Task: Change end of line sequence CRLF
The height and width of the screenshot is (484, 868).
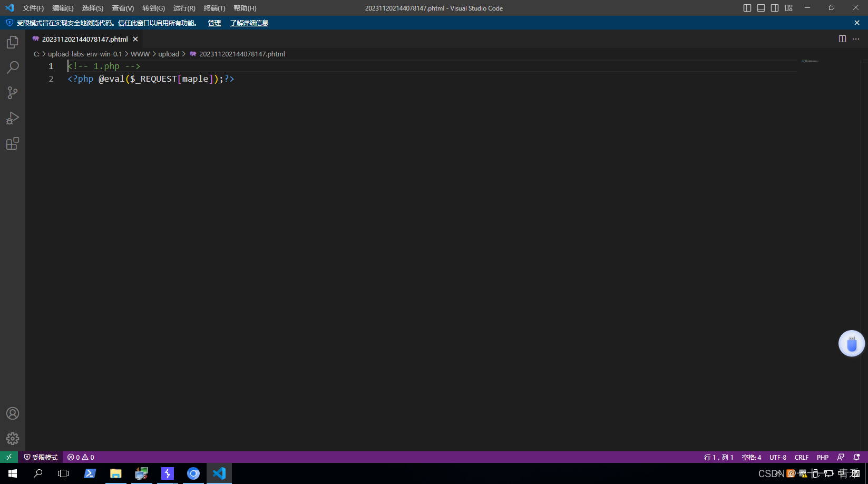Action: pyautogui.click(x=802, y=457)
